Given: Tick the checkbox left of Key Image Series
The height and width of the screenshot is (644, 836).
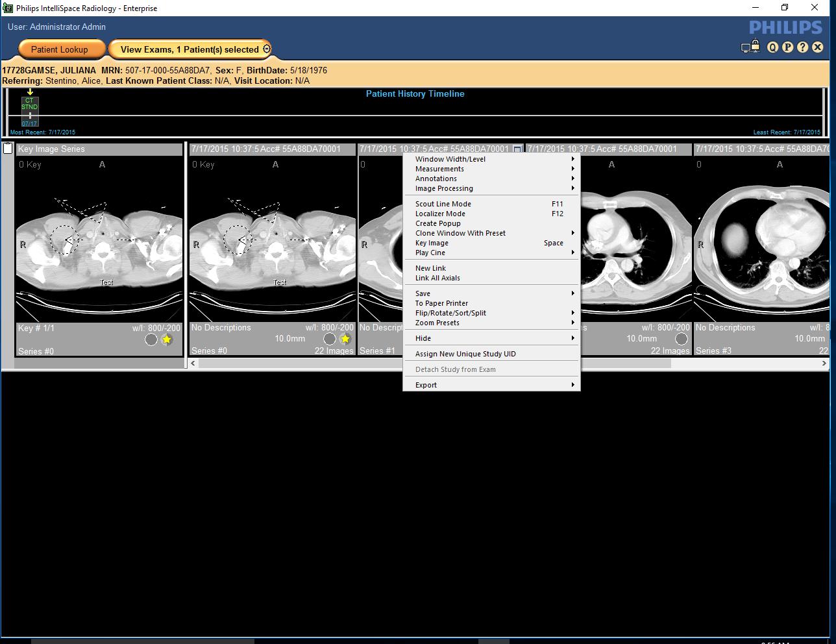Looking at the screenshot, I should pos(8,149).
